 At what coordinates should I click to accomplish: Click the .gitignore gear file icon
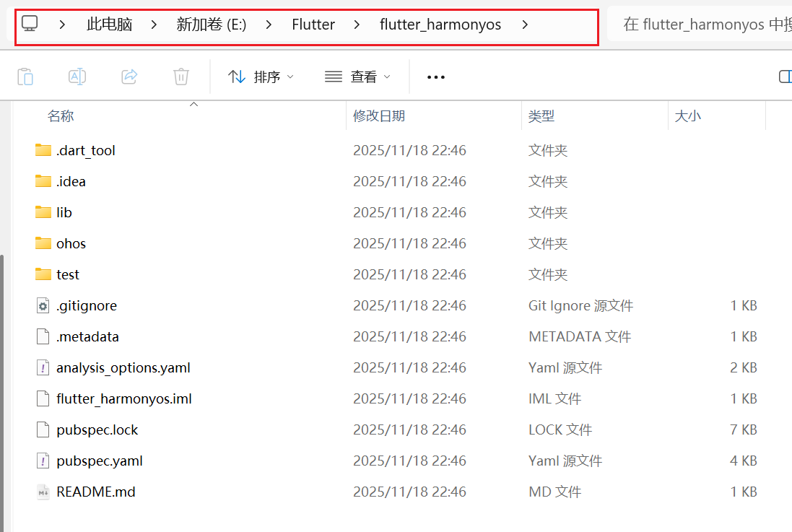[x=43, y=305]
